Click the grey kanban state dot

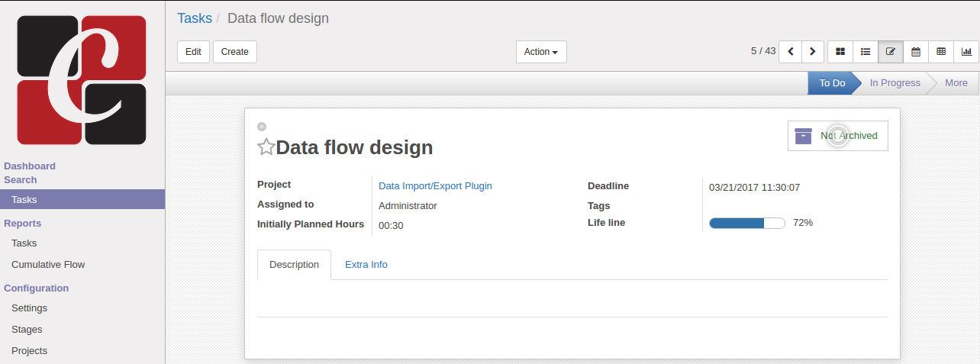[x=262, y=127]
